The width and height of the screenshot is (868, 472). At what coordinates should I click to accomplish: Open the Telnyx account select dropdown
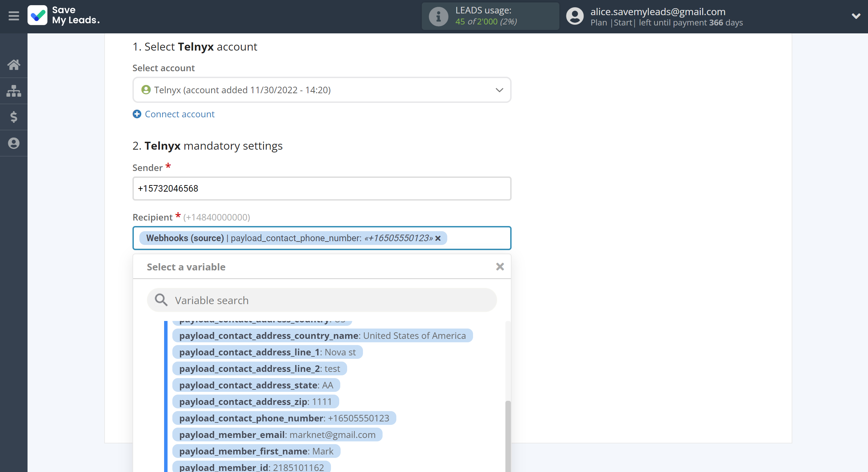(322, 90)
